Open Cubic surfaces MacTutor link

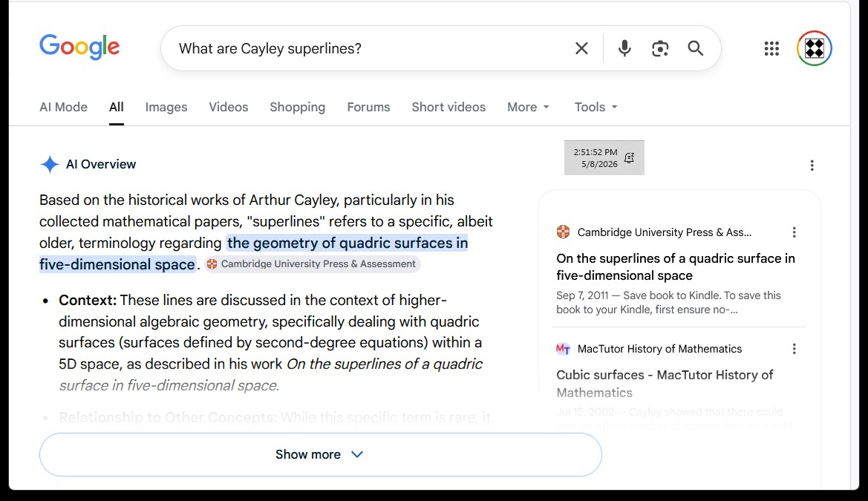pyautogui.click(x=665, y=384)
